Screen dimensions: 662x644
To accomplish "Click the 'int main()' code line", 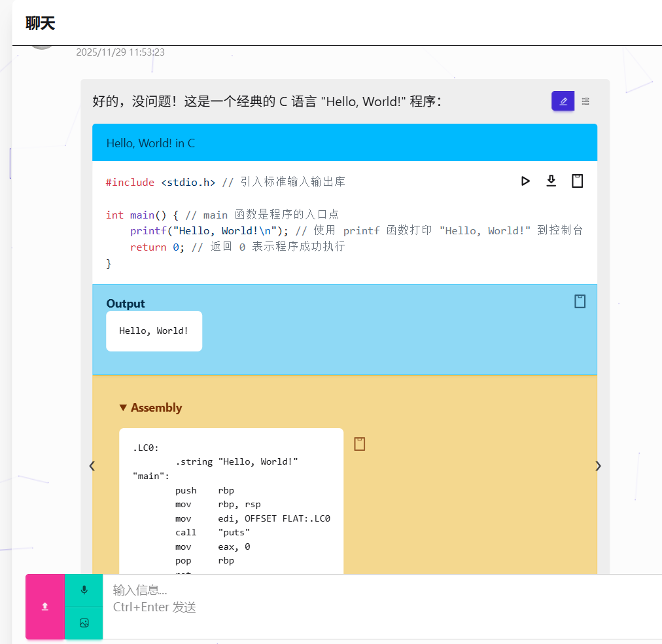I will (222, 215).
